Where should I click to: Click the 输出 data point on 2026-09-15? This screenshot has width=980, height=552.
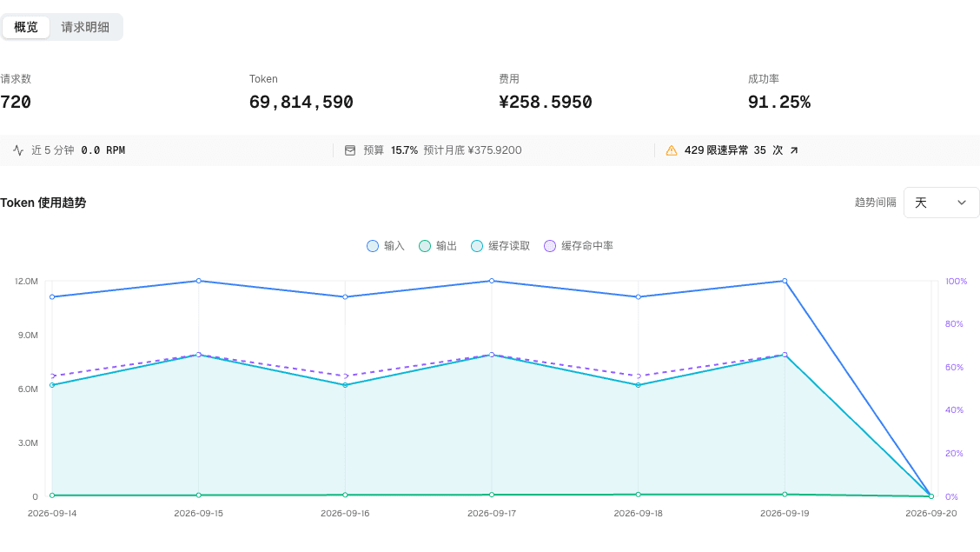click(199, 495)
